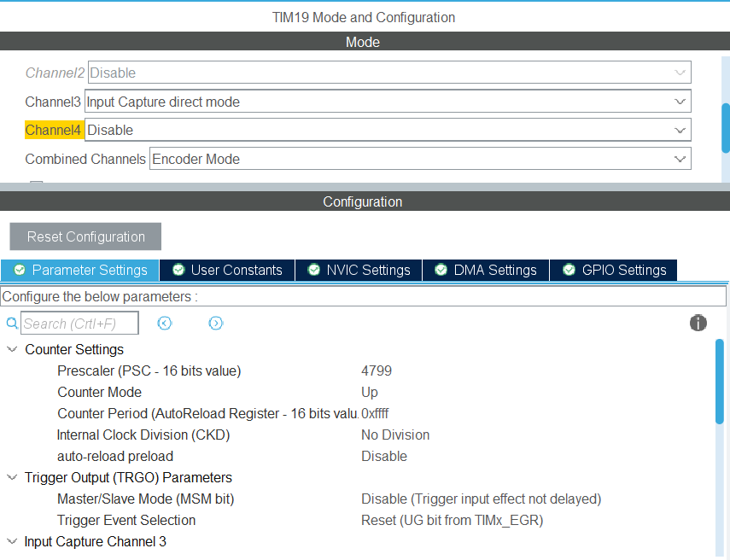
Task: Click User Constants green check icon
Action: [x=178, y=270]
